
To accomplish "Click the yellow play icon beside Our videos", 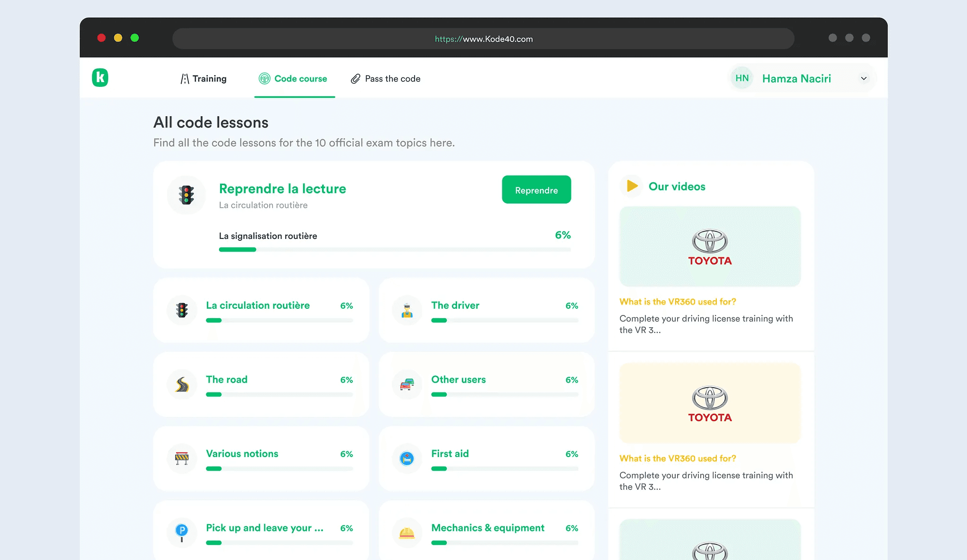I will click(x=632, y=187).
